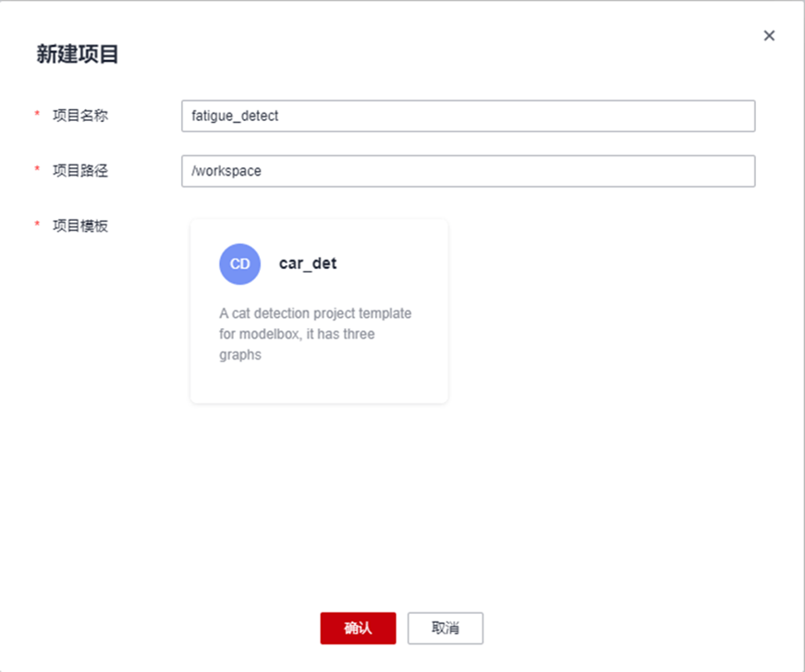Cancel with the 取消 button
The height and width of the screenshot is (672, 805).
coord(445,628)
